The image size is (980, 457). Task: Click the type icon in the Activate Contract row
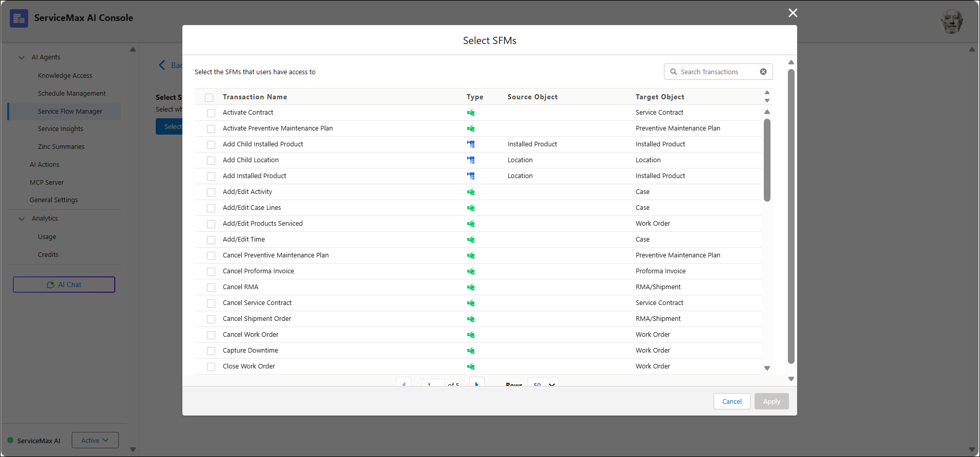pos(471,113)
